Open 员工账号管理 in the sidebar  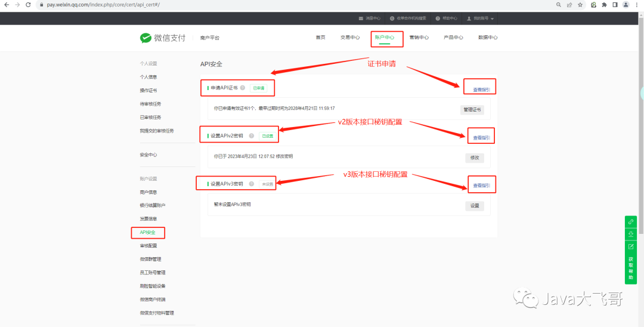[153, 273]
